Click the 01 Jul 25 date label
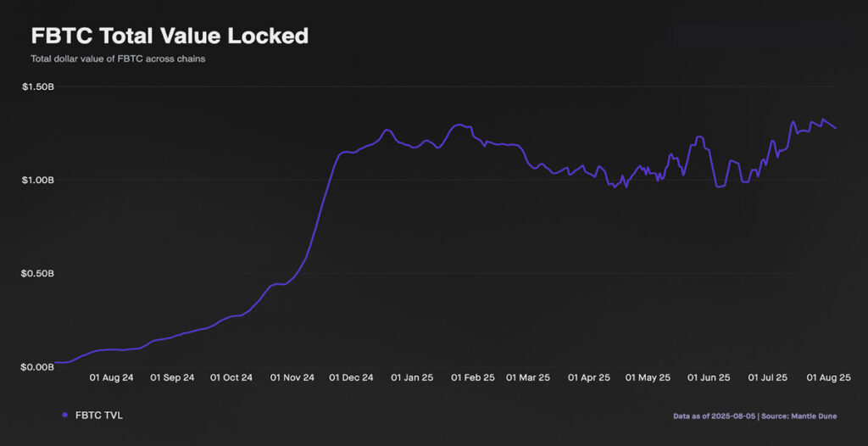The height and width of the screenshot is (446, 868). (768, 378)
